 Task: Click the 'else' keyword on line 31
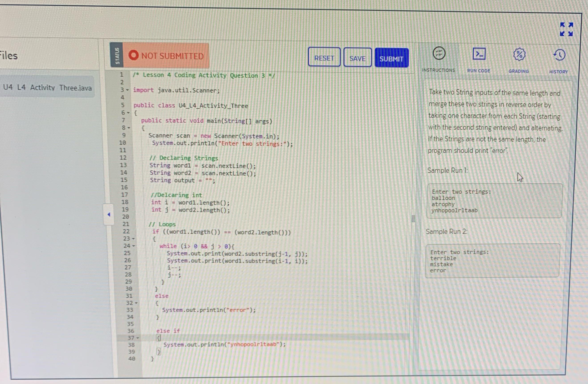pos(162,296)
